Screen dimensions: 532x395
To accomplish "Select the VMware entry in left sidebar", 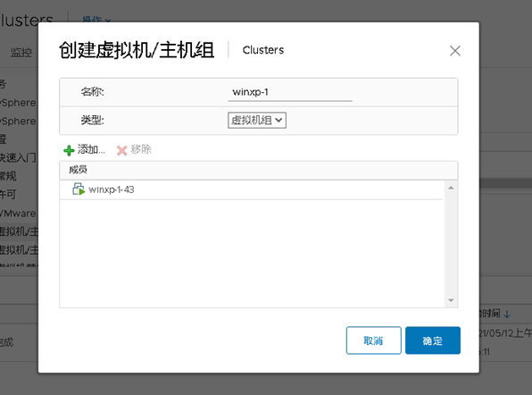I will (x=18, y=214).
